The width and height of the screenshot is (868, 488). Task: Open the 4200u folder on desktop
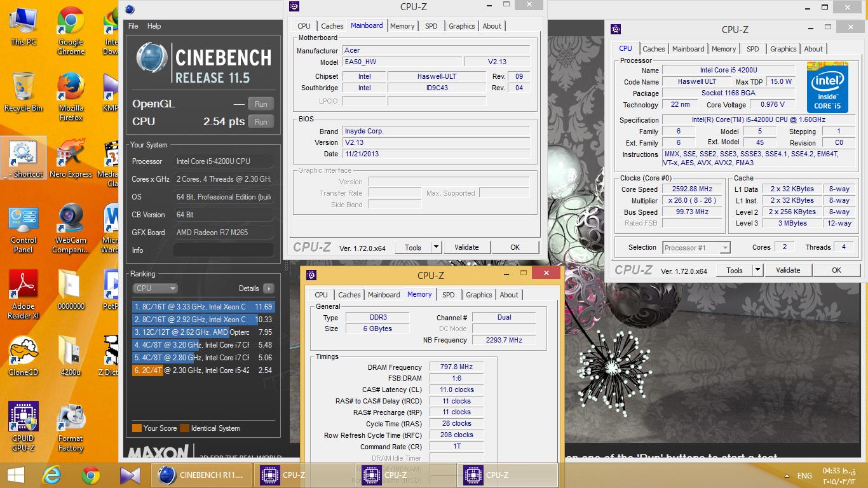71,356
